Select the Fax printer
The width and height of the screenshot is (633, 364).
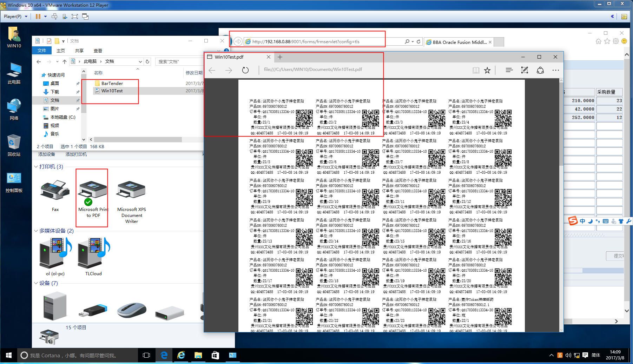55,196
